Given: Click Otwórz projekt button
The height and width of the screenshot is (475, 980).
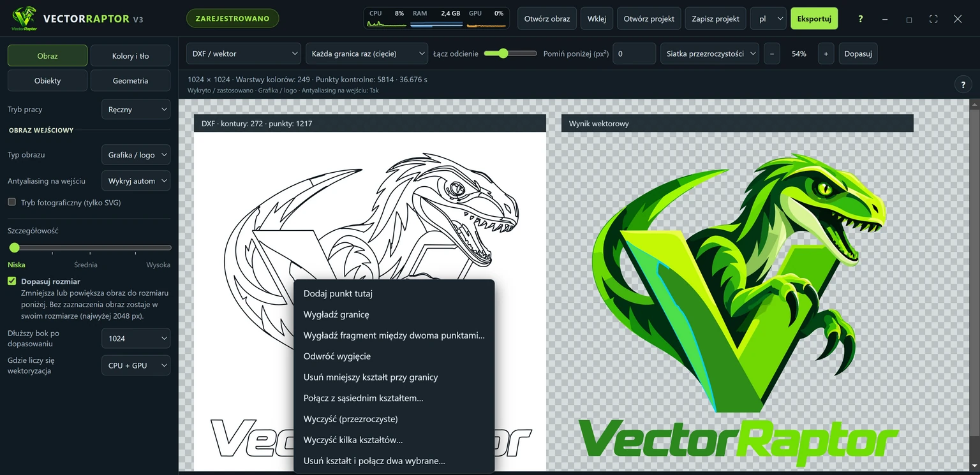Looking at the screenshot, I should tap(649, 18).
